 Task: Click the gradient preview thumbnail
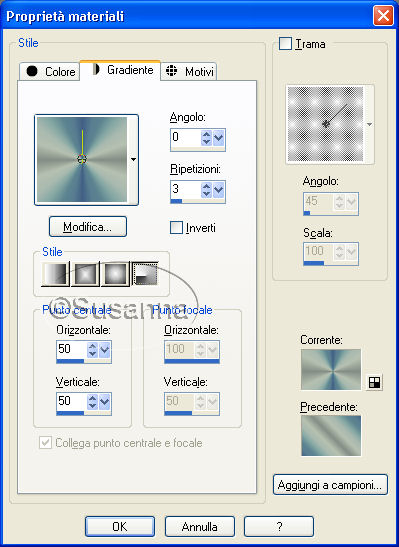[x=82, y=159]
